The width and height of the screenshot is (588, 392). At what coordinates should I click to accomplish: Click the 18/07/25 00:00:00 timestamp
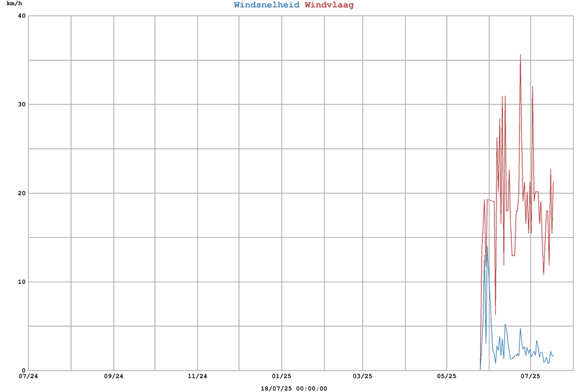[294, 389]
